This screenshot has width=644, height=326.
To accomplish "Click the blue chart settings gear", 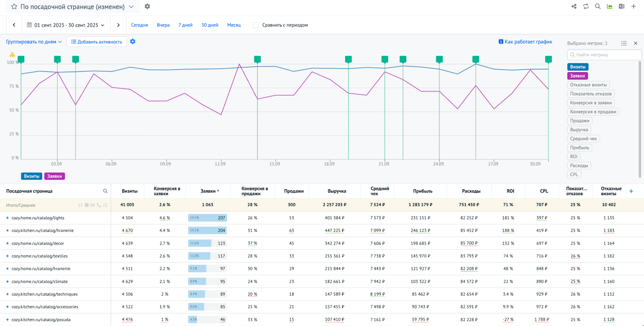I will coord(133,42).
